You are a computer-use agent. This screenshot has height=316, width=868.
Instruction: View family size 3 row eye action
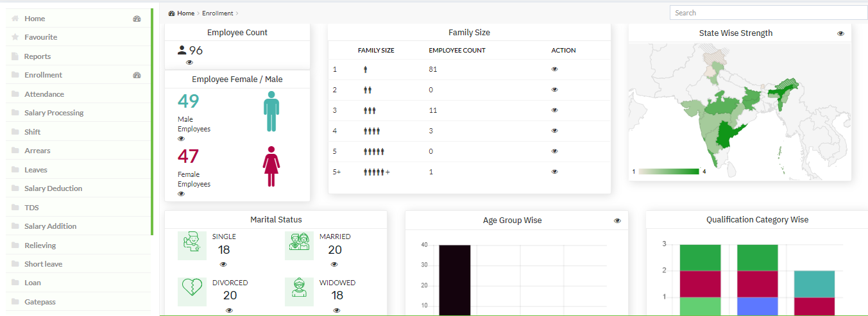point(555,110)
